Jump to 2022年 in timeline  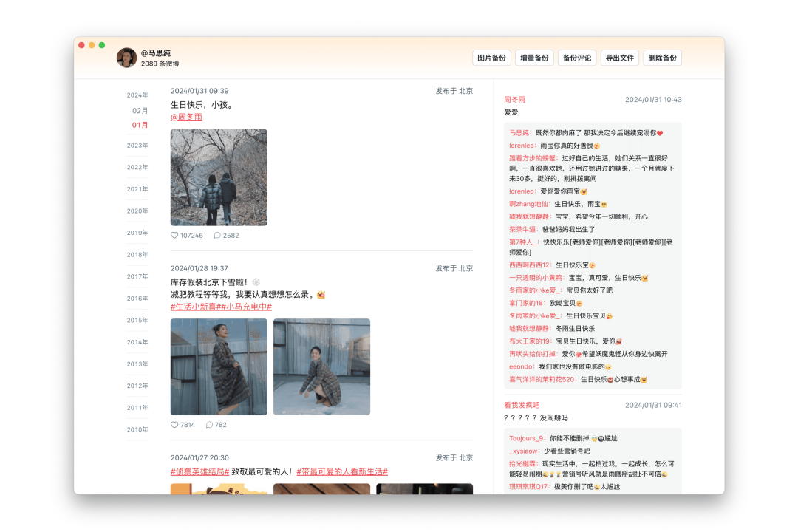[137, 168]
